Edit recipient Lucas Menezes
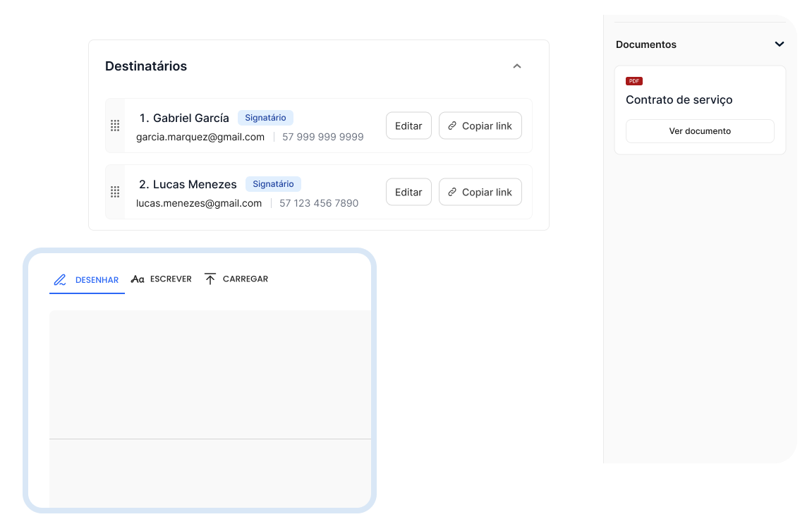This screenshot has width=812, height=524. coord(408,192)
